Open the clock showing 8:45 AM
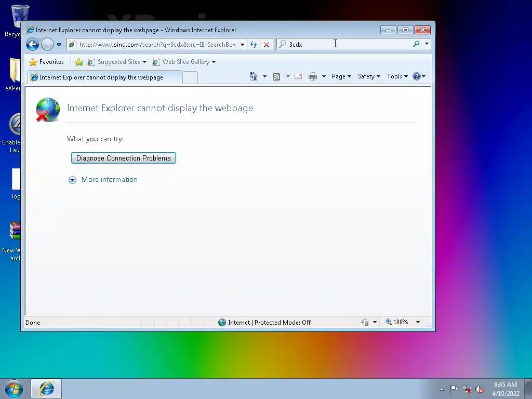Image resolution: width=532 pixels, height=399 pixels. coord(506,389)
